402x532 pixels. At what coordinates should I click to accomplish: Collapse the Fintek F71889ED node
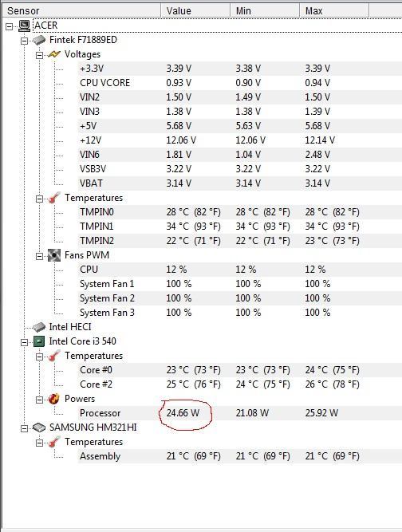(x=25, y=41)
